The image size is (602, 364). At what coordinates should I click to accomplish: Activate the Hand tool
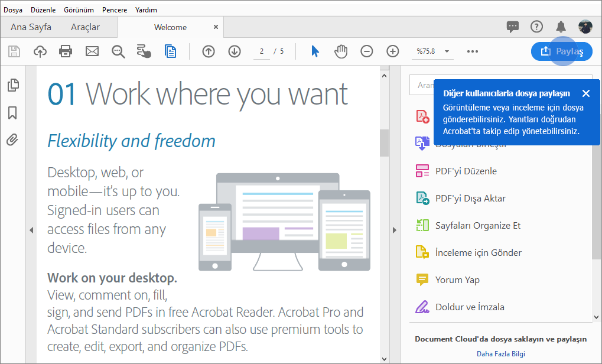tap(341, 51)
